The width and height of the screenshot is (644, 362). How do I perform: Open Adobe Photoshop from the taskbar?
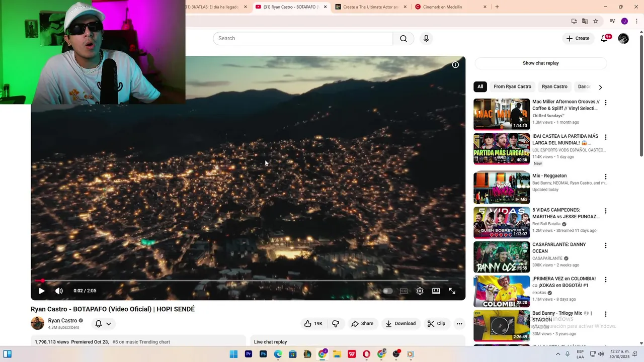tap(263, 354)
